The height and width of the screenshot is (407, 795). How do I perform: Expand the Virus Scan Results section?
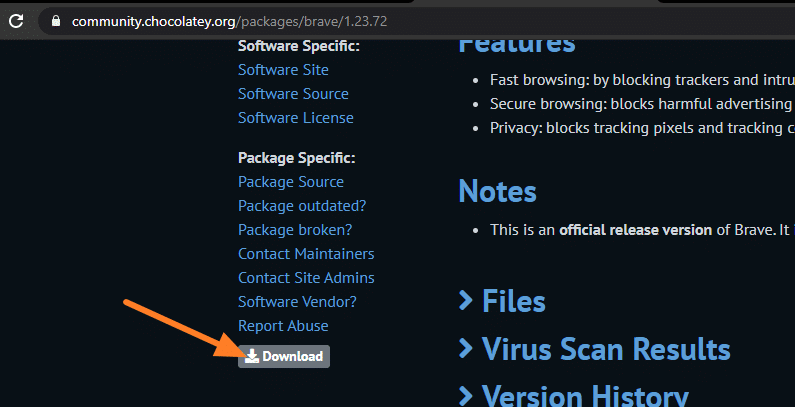coord(594,349)
